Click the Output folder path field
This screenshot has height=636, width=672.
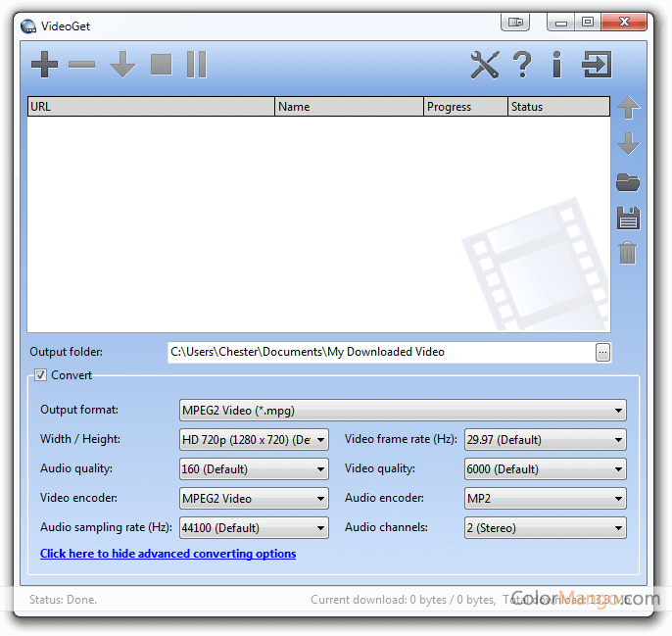click(x=381, y=353)
